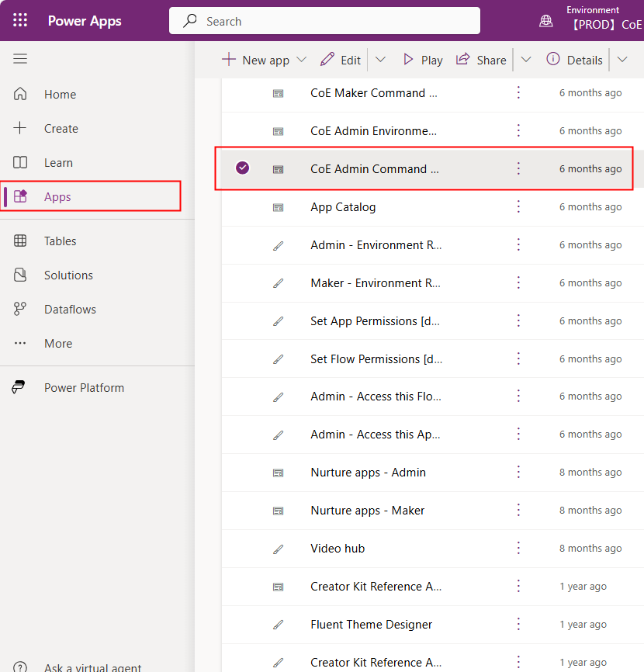This screenshot has width=644, height=672.
Task: Click the Edit toolbar button
Action: coord(341,60)
